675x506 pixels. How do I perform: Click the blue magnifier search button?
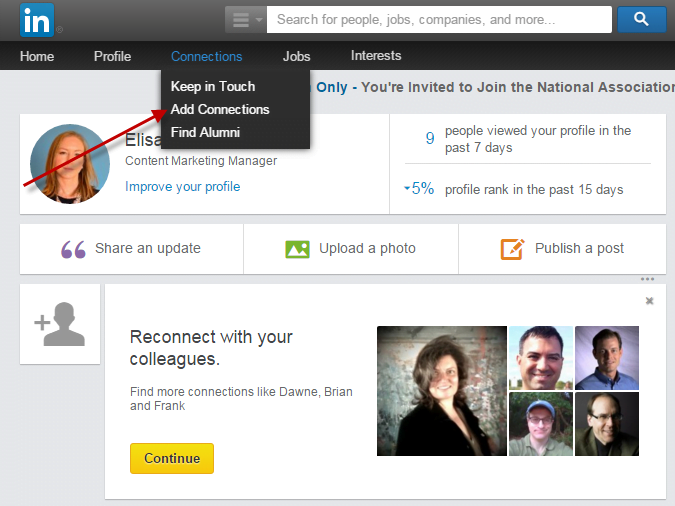pyautogui.click(x=641, y=20)
